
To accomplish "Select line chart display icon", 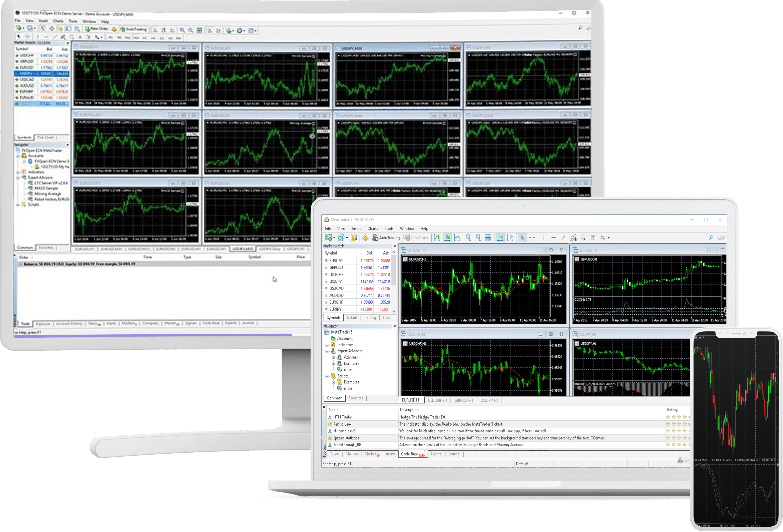I will point(457,238).
